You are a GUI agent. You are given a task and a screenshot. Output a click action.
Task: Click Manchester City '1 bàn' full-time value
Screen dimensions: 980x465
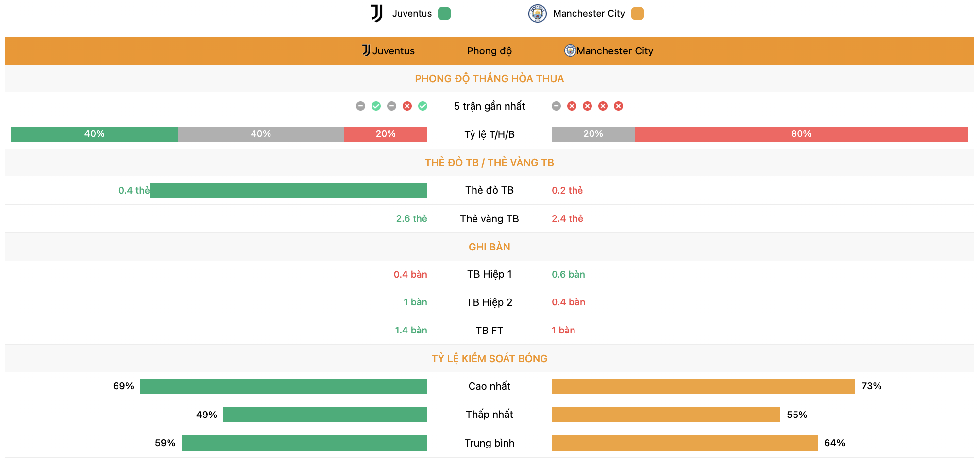(x=563, y=331)
